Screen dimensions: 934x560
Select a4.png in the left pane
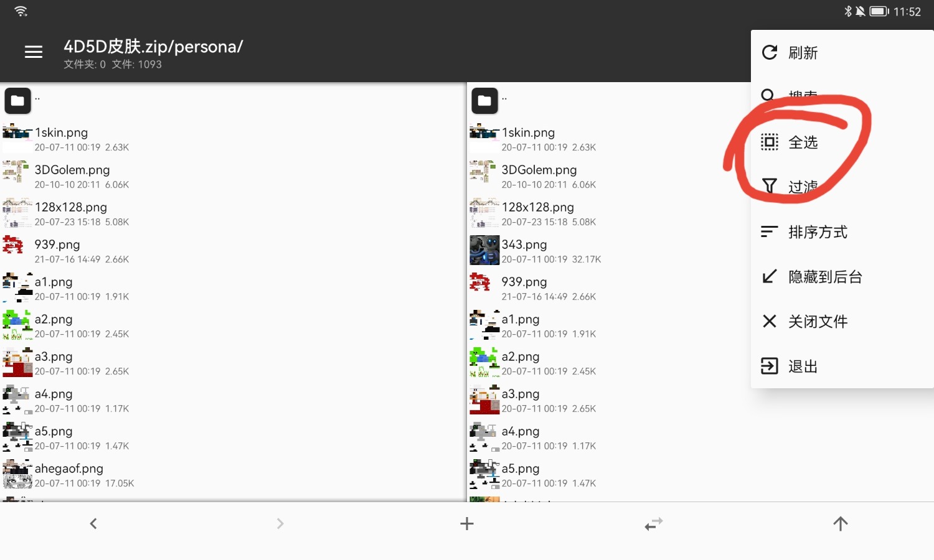(x=233, y=399)
